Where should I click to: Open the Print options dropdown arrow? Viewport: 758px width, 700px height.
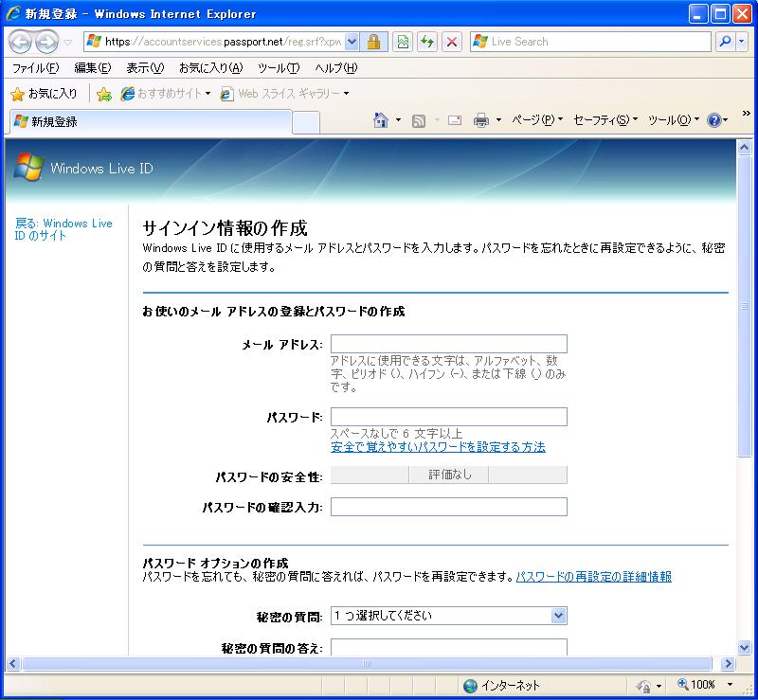498,120
